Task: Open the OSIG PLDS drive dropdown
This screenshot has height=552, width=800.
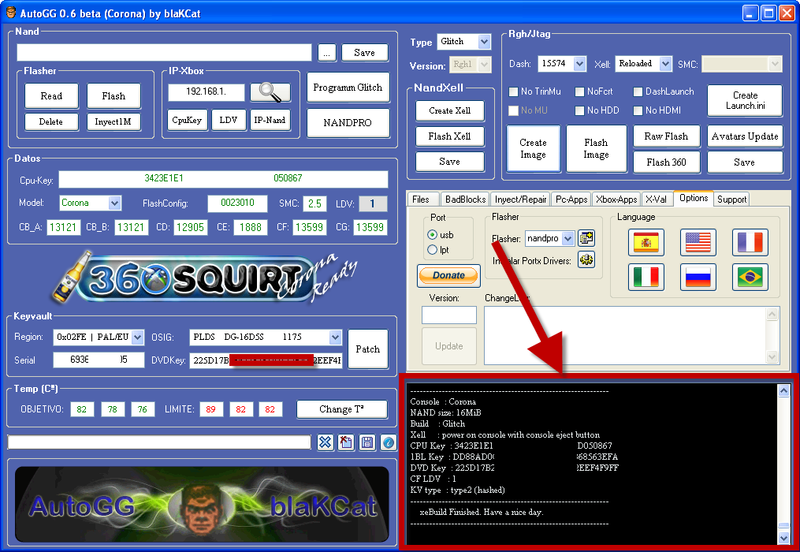Action: click(x=335, y=337)
